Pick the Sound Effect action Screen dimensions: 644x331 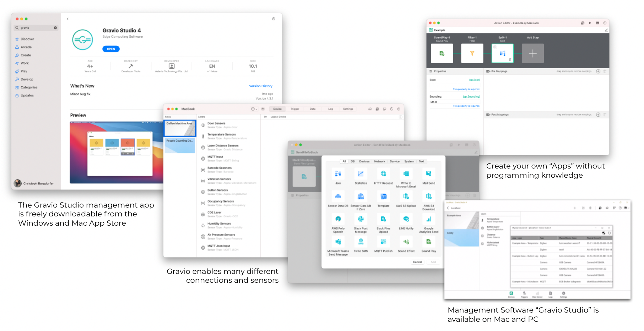coord(406,242)
